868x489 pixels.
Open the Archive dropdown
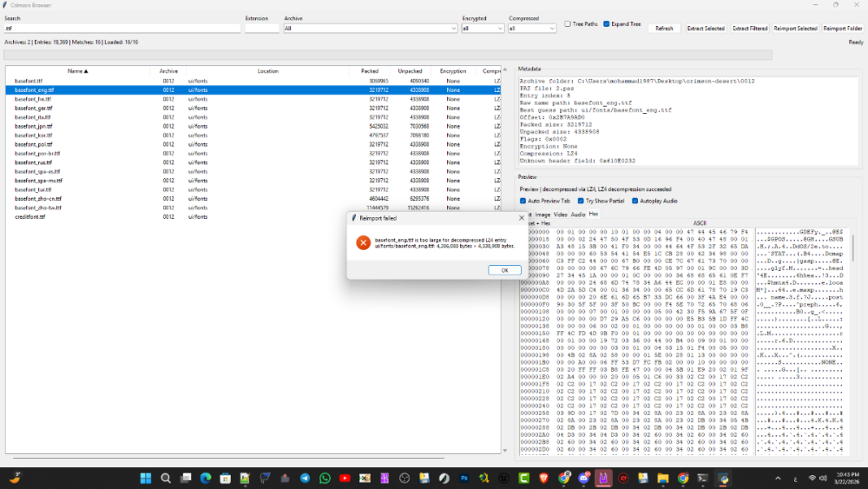(x=371, y=29)
